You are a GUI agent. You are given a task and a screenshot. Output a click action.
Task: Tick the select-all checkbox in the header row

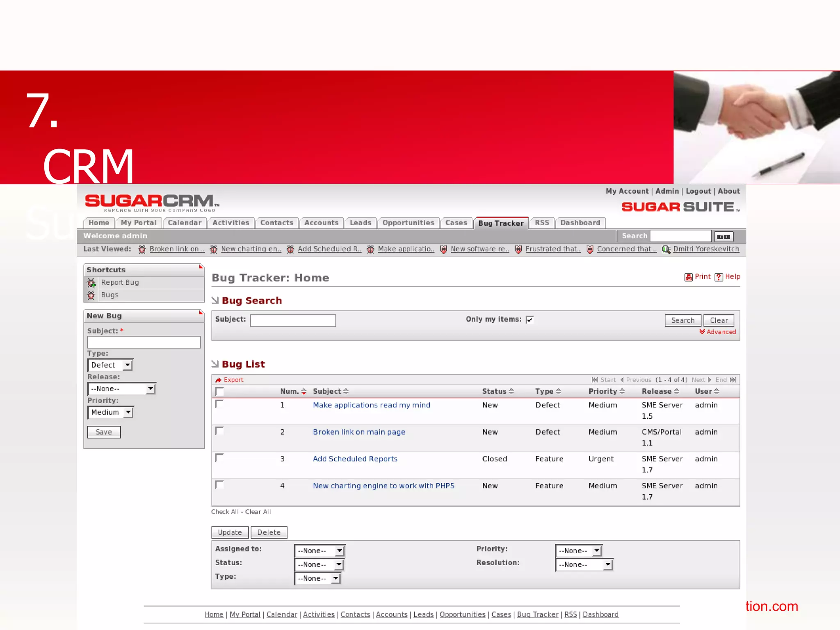219,392
